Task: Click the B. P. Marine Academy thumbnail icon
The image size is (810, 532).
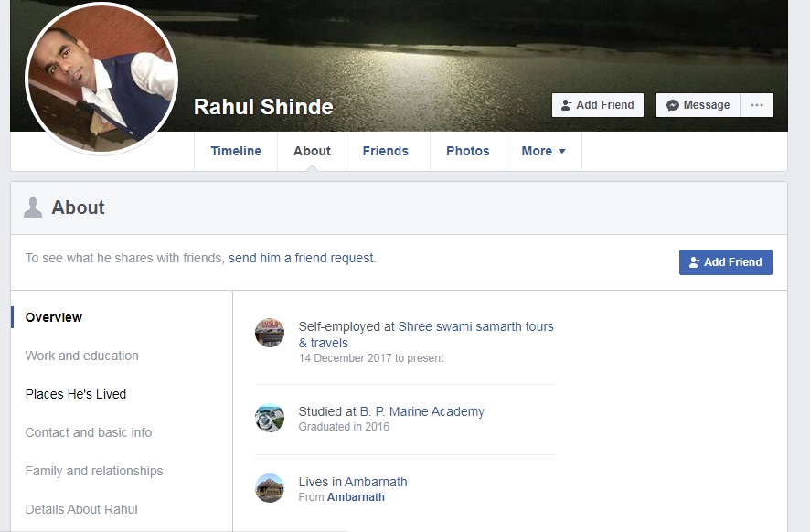Action: tap(270, 418)
